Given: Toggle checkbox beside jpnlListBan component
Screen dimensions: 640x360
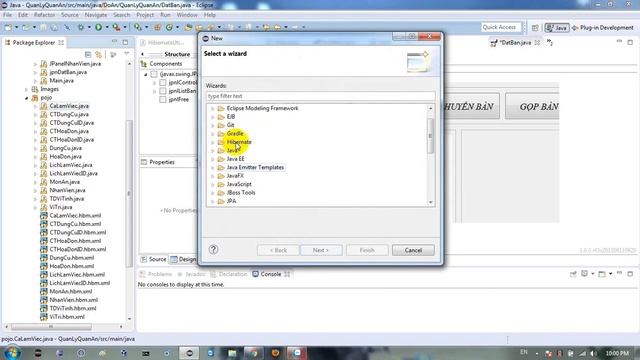Looking at the screenshot, I should point(163,91).
